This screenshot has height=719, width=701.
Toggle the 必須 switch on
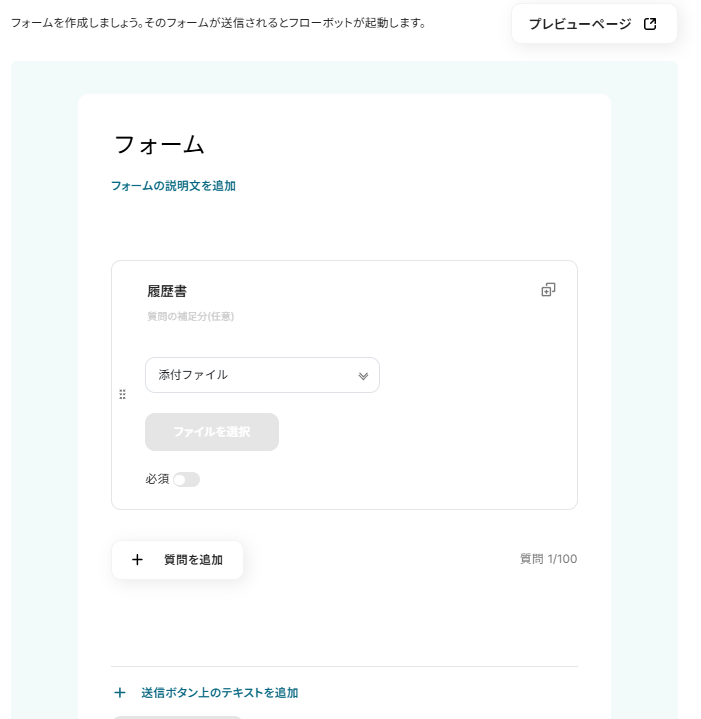(186, 480)
